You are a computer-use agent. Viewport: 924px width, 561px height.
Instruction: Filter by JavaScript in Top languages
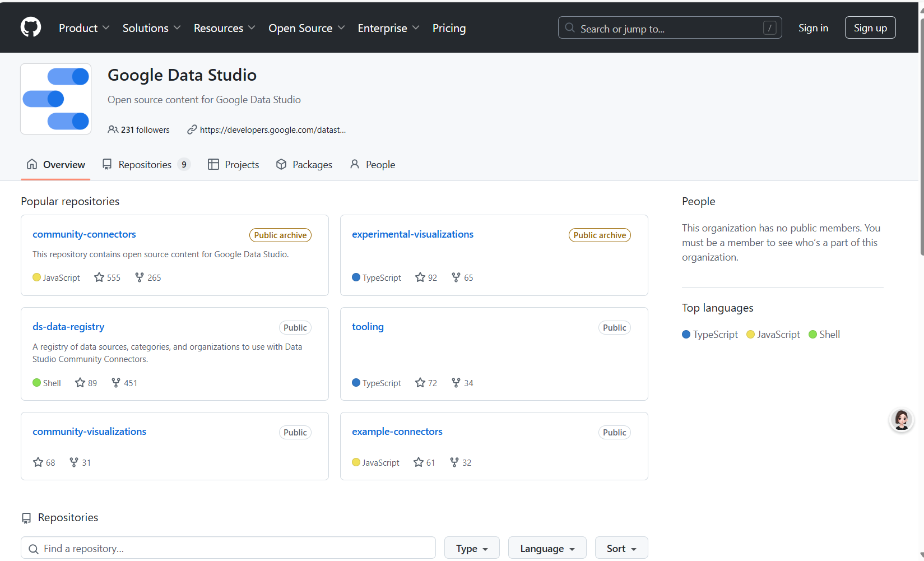click(773, 335)
